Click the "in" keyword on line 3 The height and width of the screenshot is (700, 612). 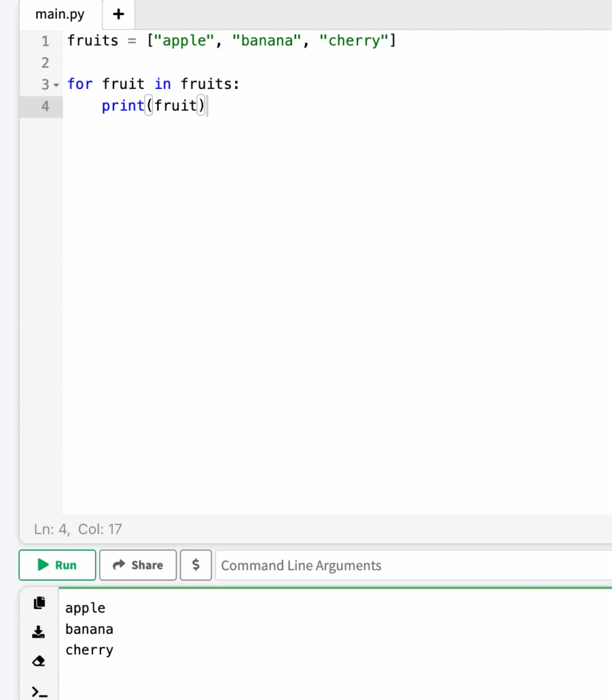(x=163, y=84)
